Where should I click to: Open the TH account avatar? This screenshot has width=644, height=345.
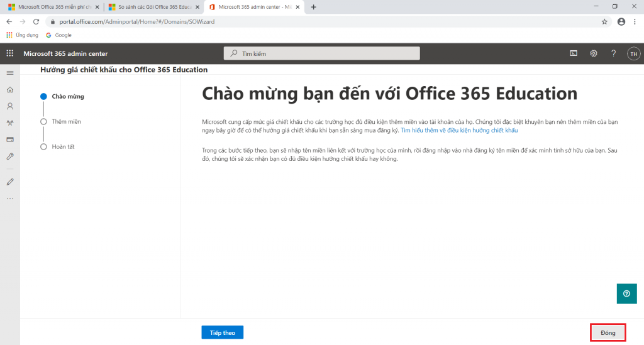(x=633, y=54)
